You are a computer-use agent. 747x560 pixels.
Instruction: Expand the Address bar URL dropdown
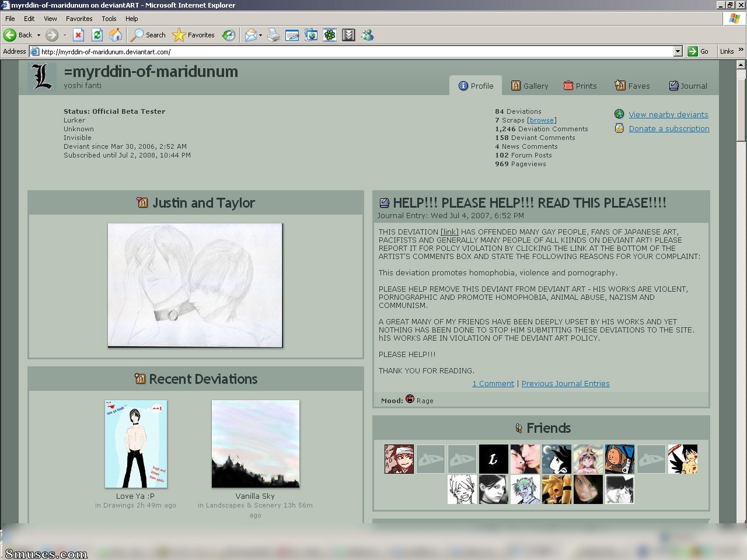[x=678, y=51]
